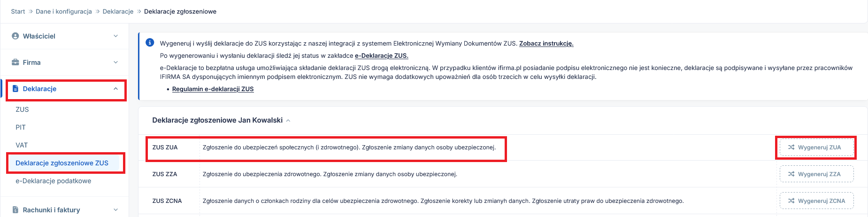868x217 pixels.
Task: Open Regulamin e-deklaracji ZUS link
Action: tap(213, 89)
